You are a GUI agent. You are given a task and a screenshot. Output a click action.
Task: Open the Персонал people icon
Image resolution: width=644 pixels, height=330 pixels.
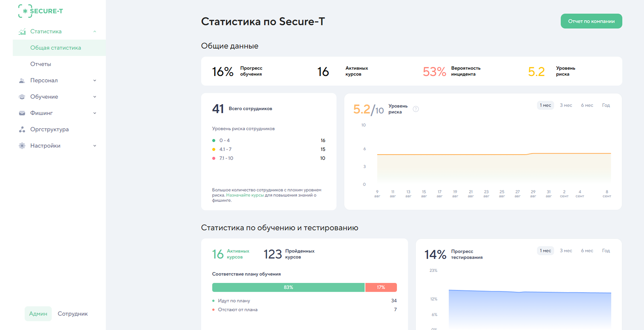[x=22, y=80]
